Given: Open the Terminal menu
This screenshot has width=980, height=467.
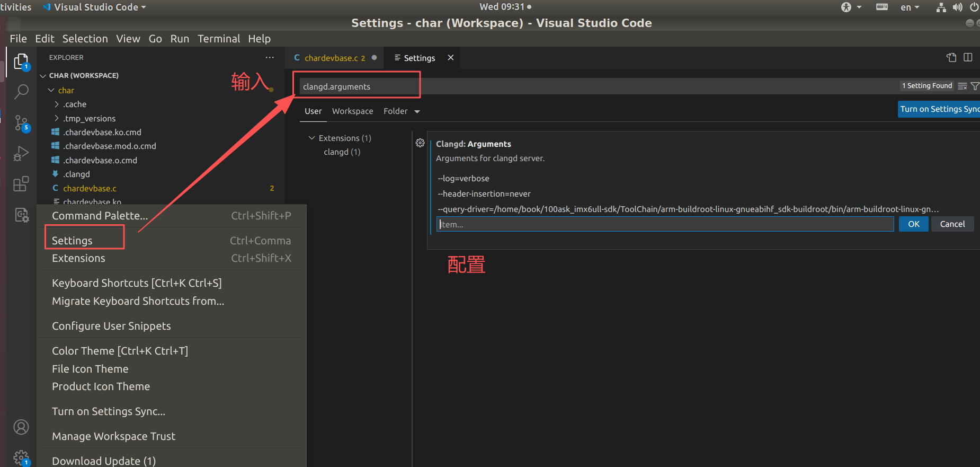Looking at the screenshot, I should pos(219,39).
